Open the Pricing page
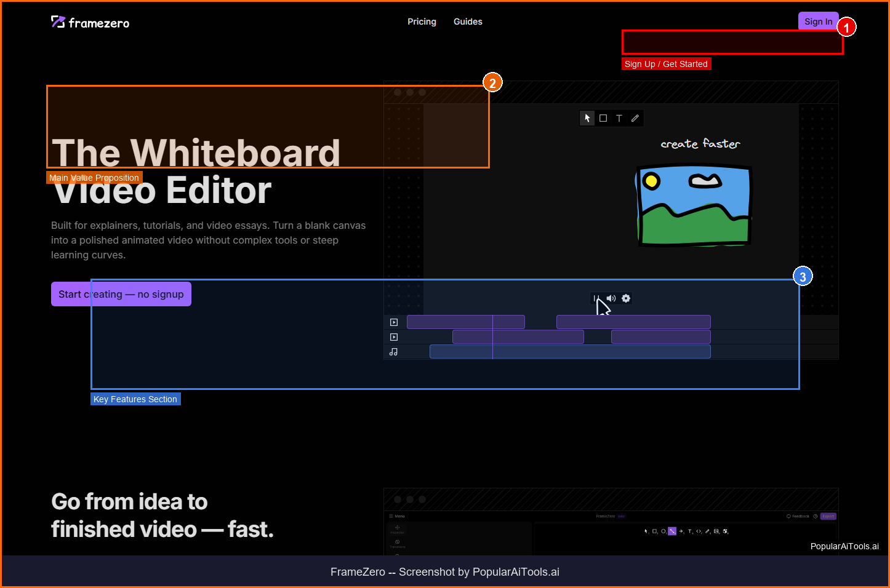 click(422, 22)
